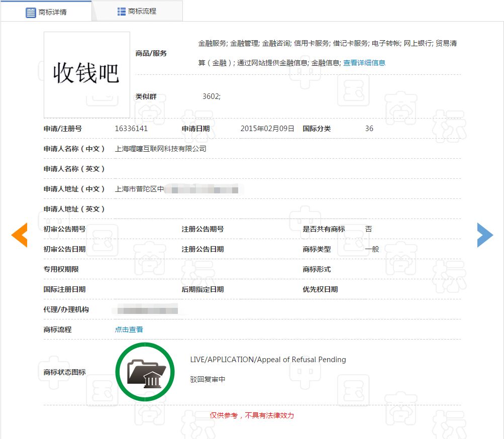Image resolution: width=504 pixels, height=439 pixels.
Task: Click the international class value 36
Action: (369, 129)
